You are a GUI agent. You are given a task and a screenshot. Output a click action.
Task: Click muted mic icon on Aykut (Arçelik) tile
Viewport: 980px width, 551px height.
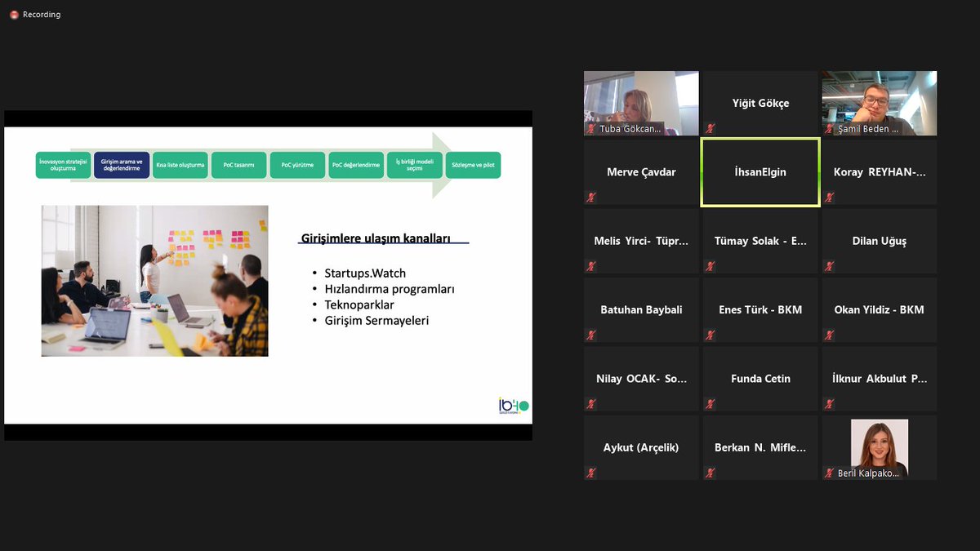tap(591, 473)
